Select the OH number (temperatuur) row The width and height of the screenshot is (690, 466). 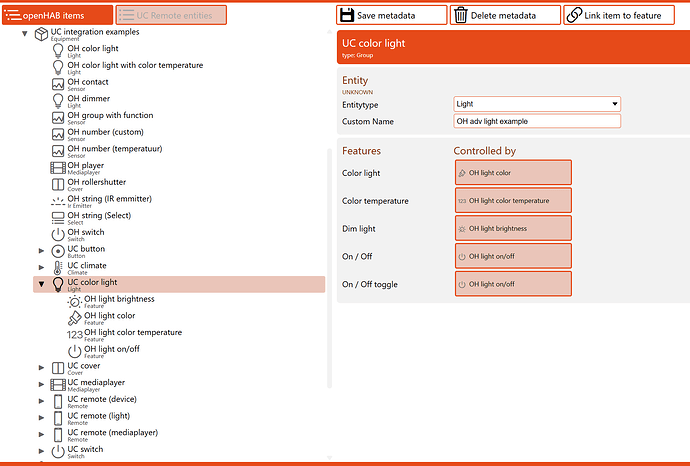(114, 149)
